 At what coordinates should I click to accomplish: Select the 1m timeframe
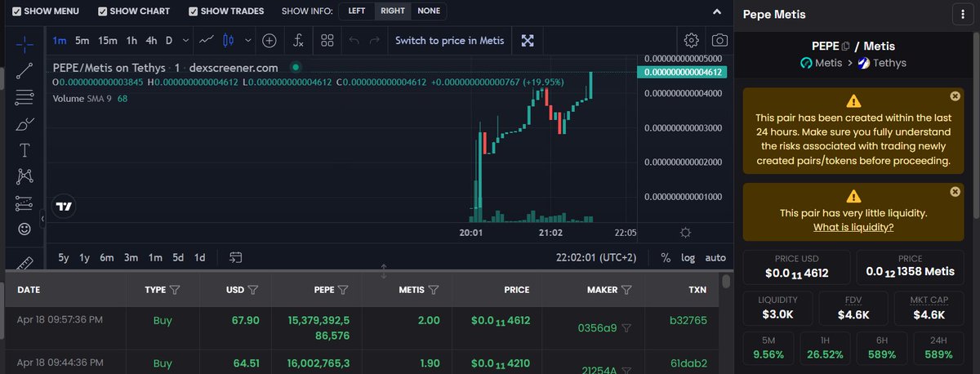coord(60,40)
